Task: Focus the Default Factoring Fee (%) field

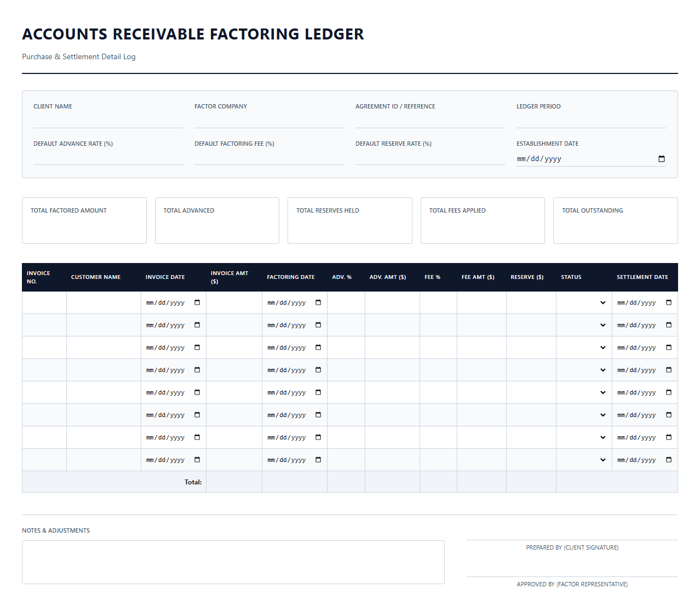Action: [269, 158]
